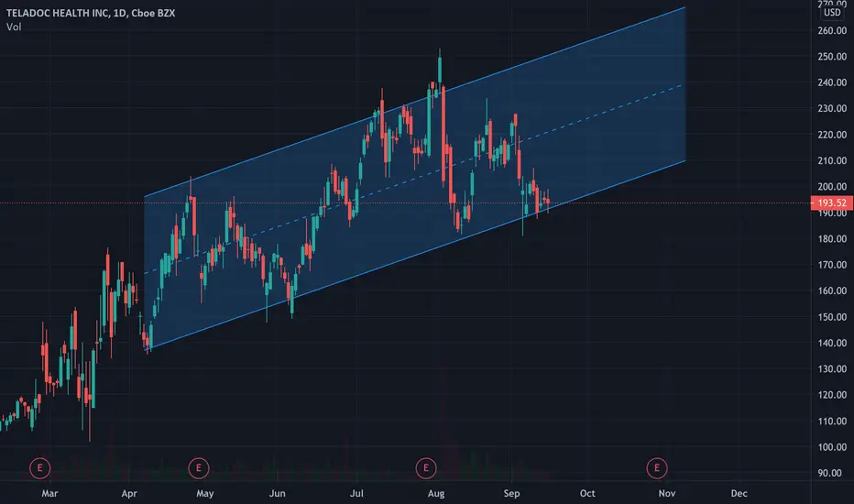Click the Mar label on time axis

click(x=49, y=493)
